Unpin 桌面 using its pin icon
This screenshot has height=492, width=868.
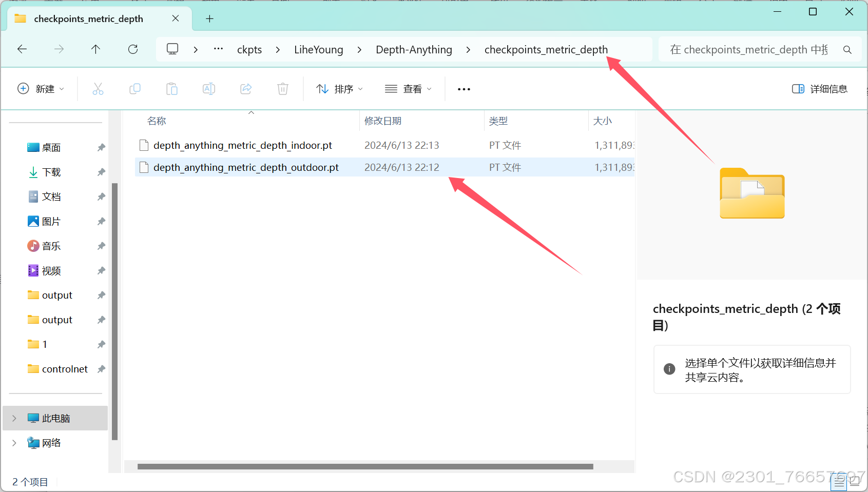[101, 147]
